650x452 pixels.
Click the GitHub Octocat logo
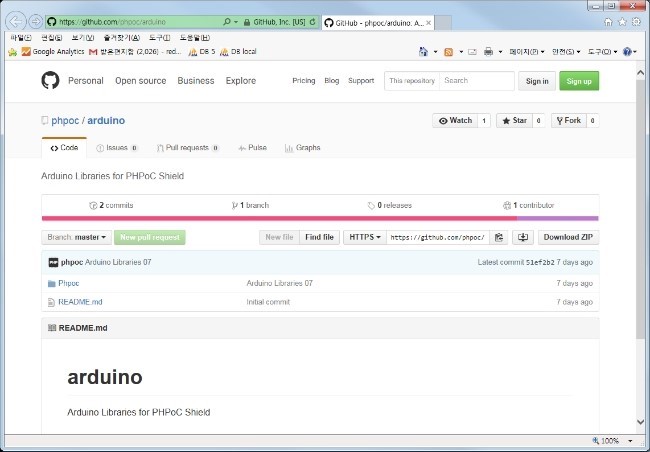(51, 81)
